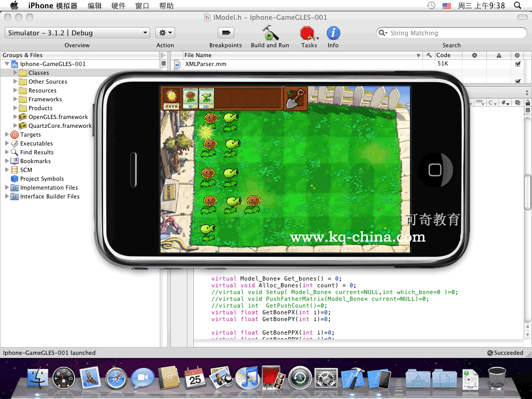The image size is (532, 399).
Task: Open the Action gear dropdown menu
Action: coord(165,33)
